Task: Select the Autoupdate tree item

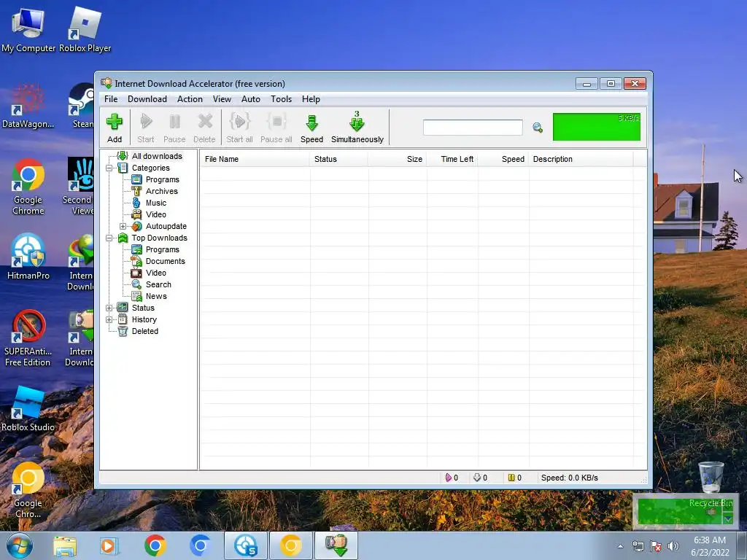Action: (x=166, y=226)
